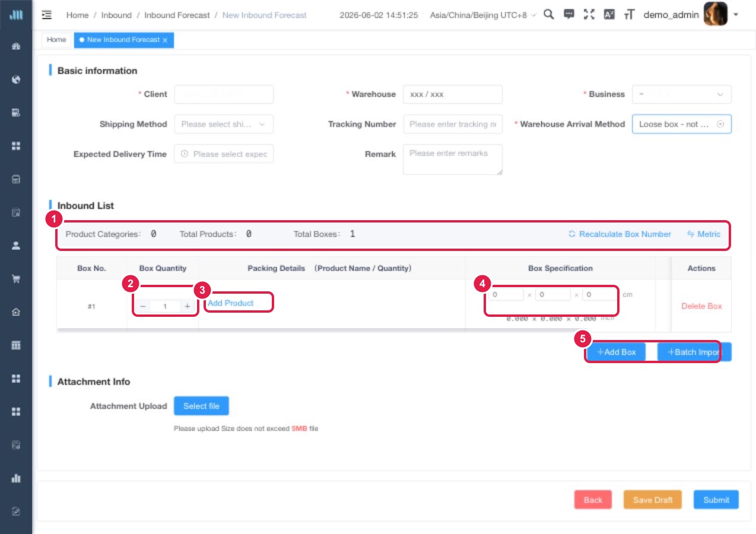The width and height of the screenshot is (756, 534).
Task: Click the first box dimension field
Action: tap(506, 294)
